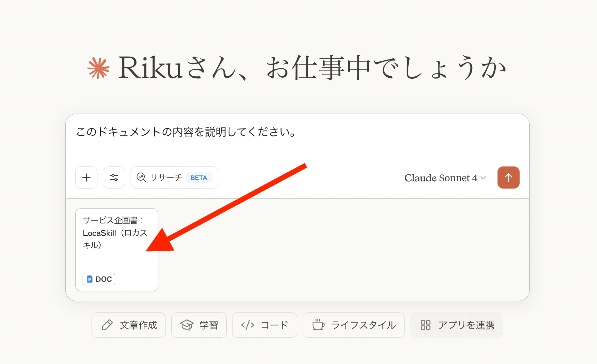Screen dimensions: 597x364
Task: Click the grid icon for アプリを連携
Action: (x=426, y=325)
